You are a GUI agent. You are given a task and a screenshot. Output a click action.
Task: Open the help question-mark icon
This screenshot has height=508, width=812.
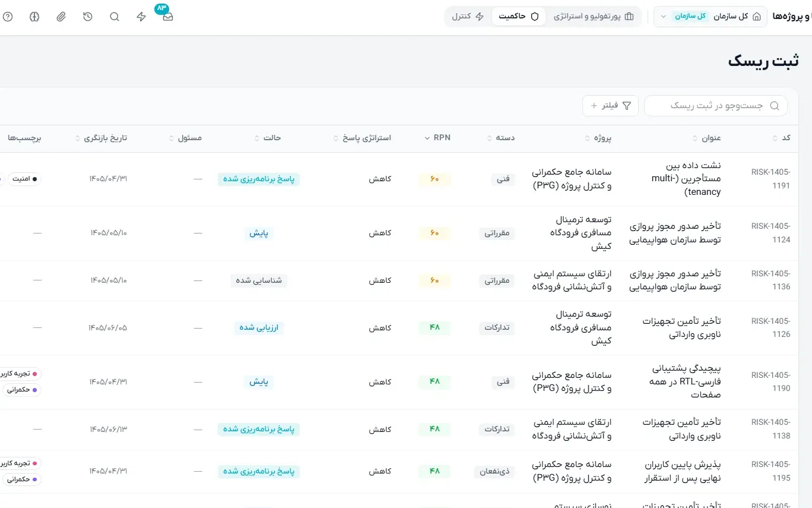click(8, 17)
